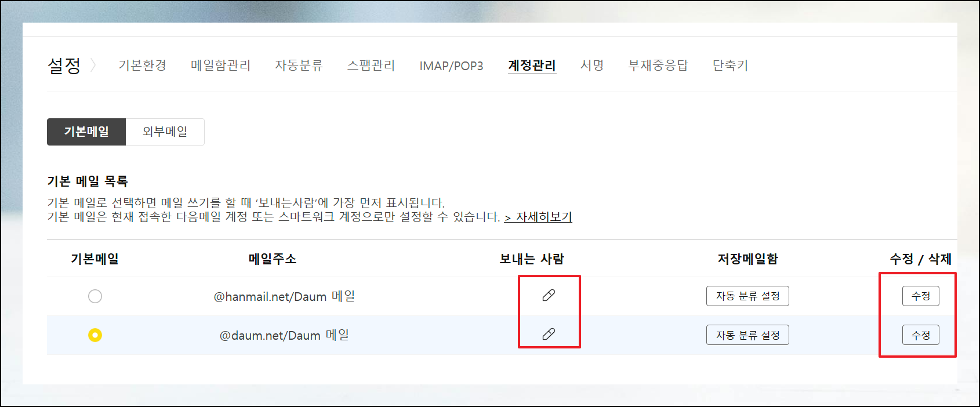Open 서명 settings menu
The height and width of the screenshot is (407, 980).
click(592, 66)
